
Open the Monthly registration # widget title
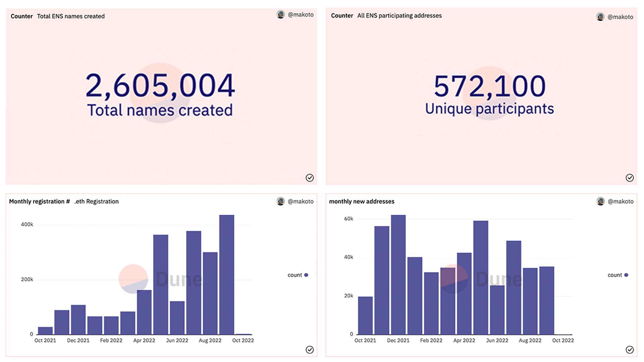(40, 201)
